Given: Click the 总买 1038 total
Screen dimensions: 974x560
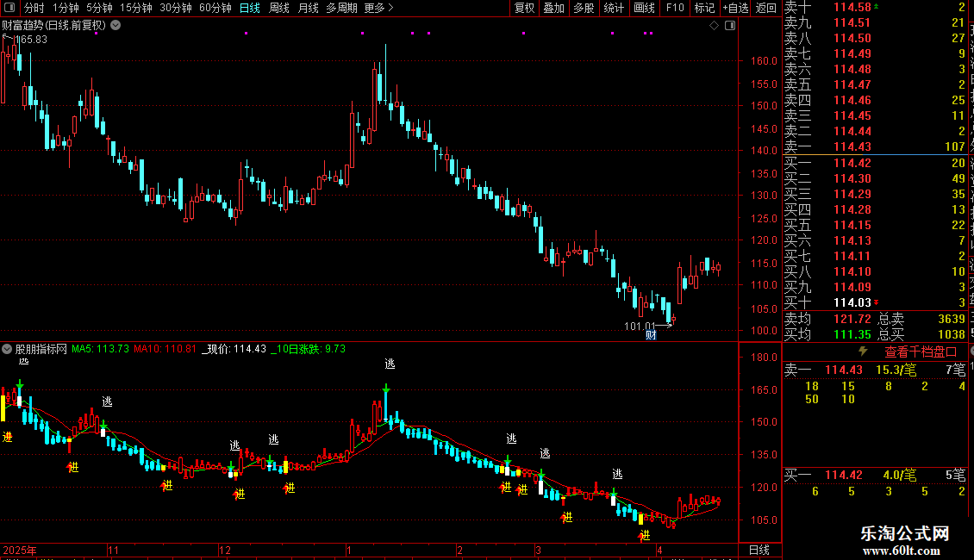Looking at the screenshot, I should pyautogui.click(x=921, y=334).
